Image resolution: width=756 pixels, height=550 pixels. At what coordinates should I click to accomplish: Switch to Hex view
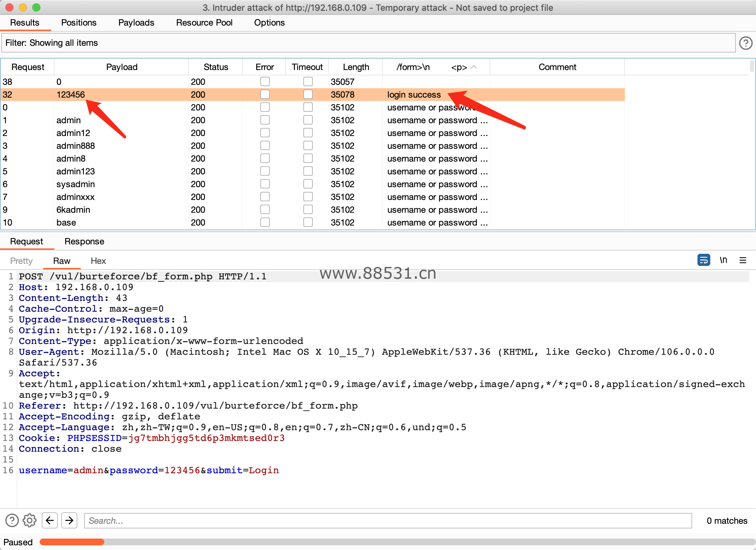(98, 261)
